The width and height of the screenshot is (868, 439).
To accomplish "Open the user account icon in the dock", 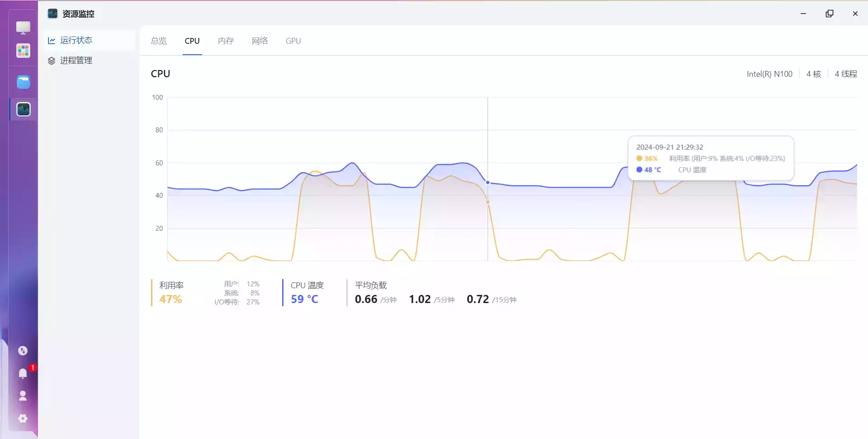I will pyautogui.click(x=23, y=396).
